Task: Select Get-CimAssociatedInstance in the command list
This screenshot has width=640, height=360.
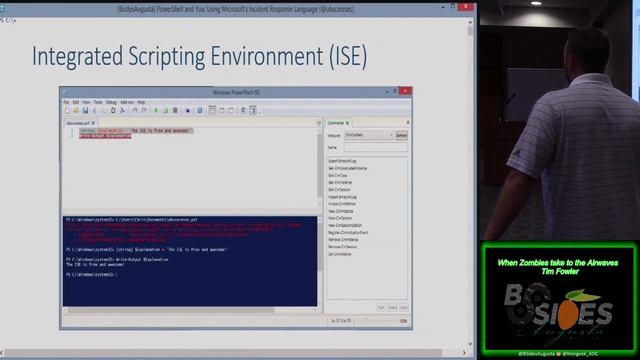Action: (347, 168)
